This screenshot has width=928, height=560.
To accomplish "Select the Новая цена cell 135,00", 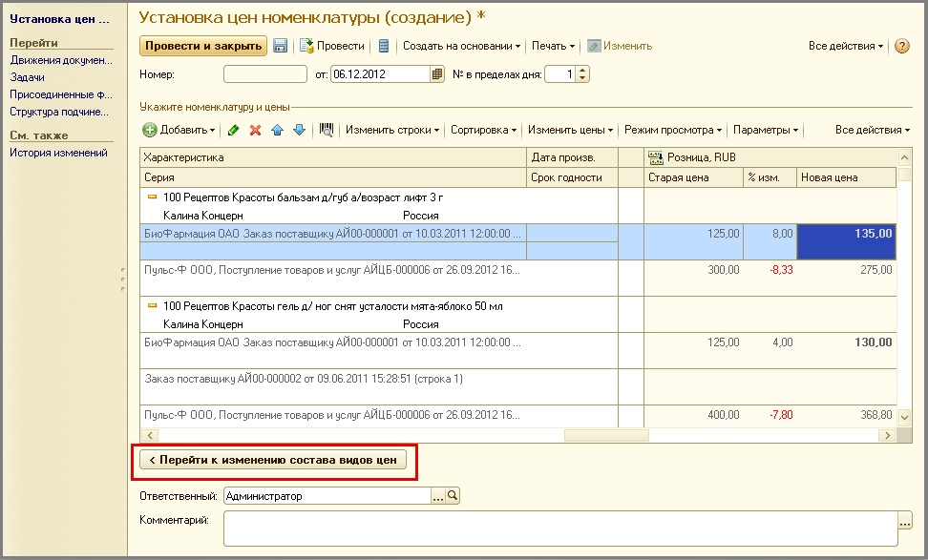I will pos(846,241).
